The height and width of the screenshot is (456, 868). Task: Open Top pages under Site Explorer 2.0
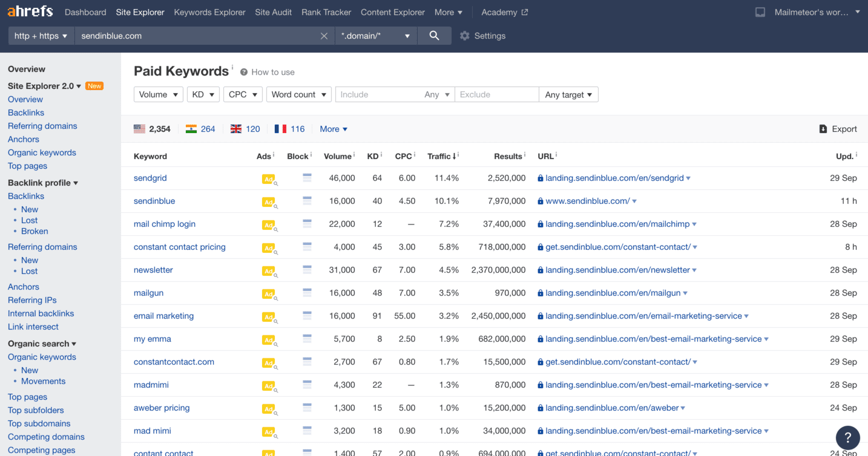tap(27, 166)
